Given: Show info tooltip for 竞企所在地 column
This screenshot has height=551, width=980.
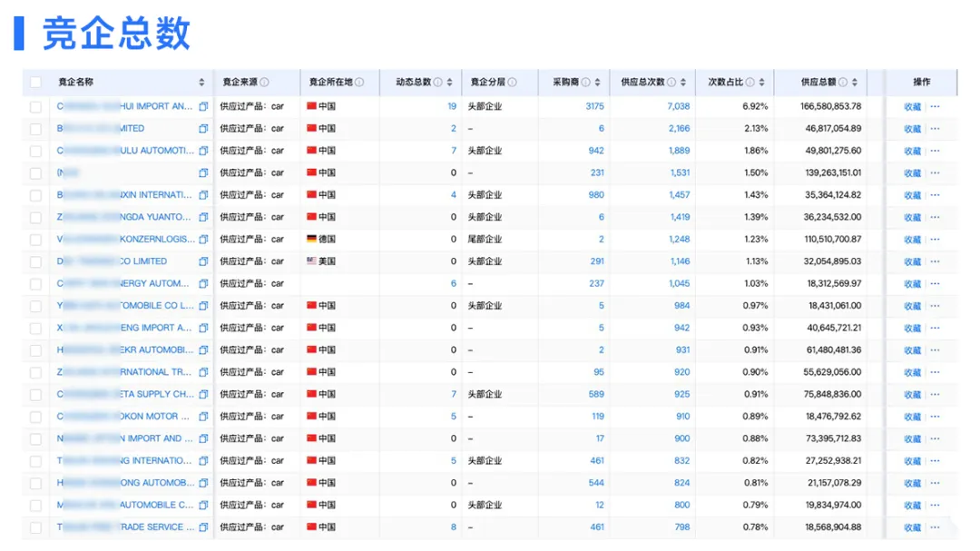Looking at the screenshot, I should pos(359,83).
